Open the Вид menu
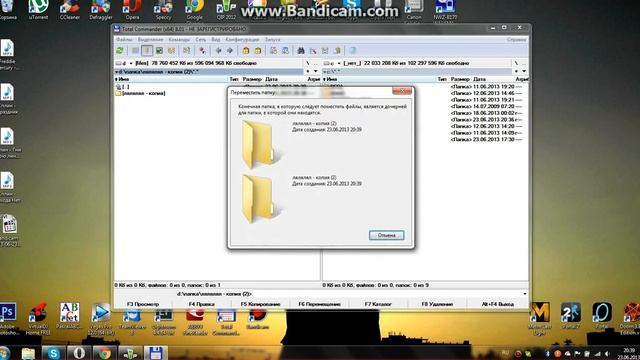This screenshot has height=360, width=640. [216, 40]
